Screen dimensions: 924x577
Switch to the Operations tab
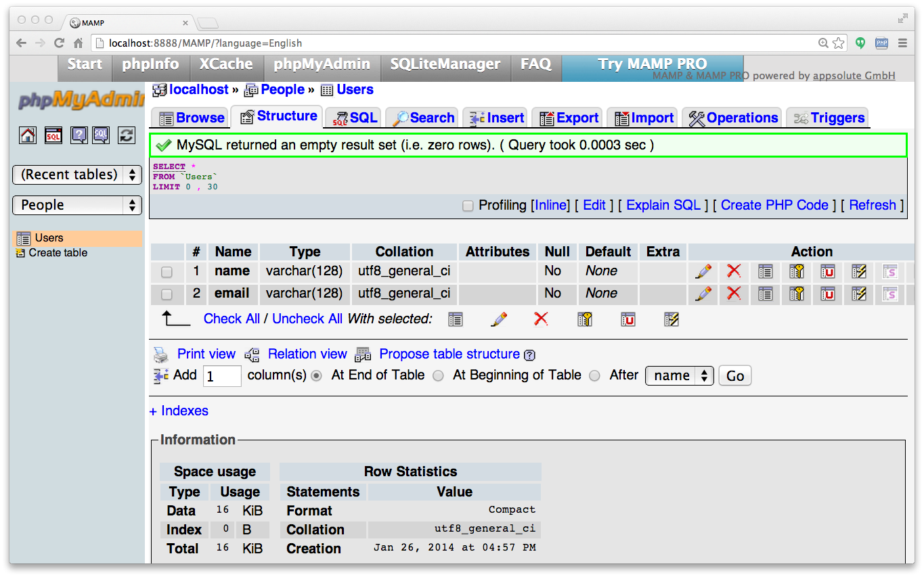(x=732, y=118)
